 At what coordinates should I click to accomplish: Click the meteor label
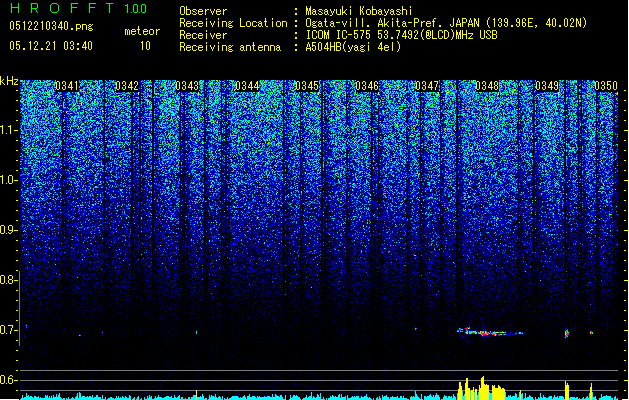click(142, 31)
